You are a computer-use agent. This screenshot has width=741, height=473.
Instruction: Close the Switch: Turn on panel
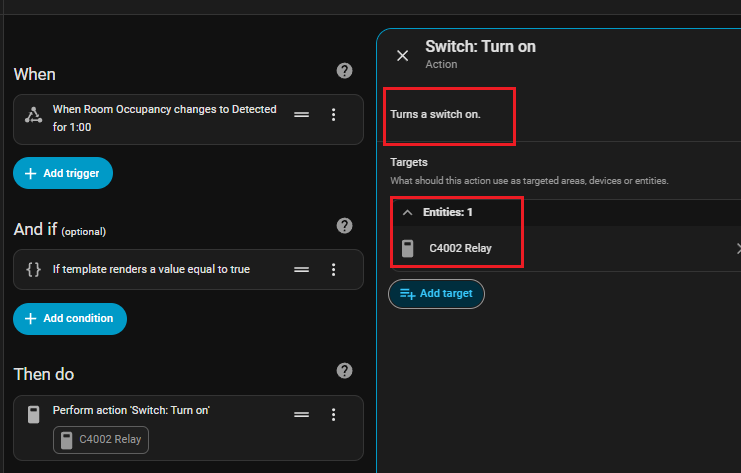click(402, 56)
